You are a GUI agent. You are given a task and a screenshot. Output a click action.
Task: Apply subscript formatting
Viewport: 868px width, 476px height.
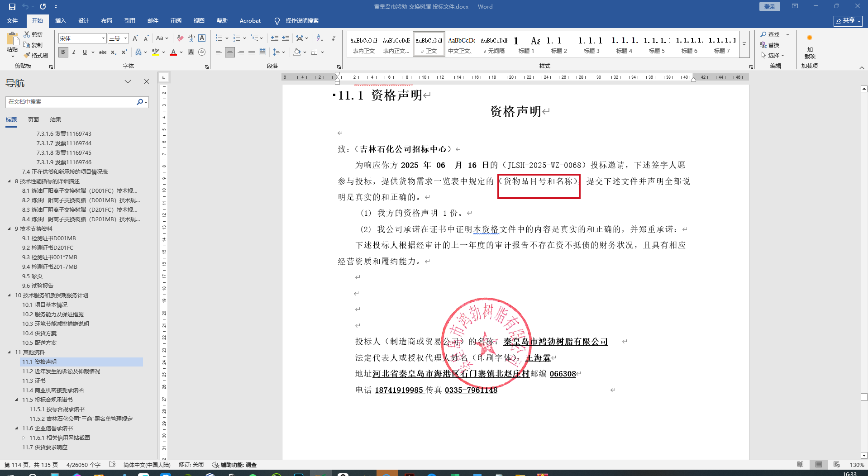tap(114, 52)
